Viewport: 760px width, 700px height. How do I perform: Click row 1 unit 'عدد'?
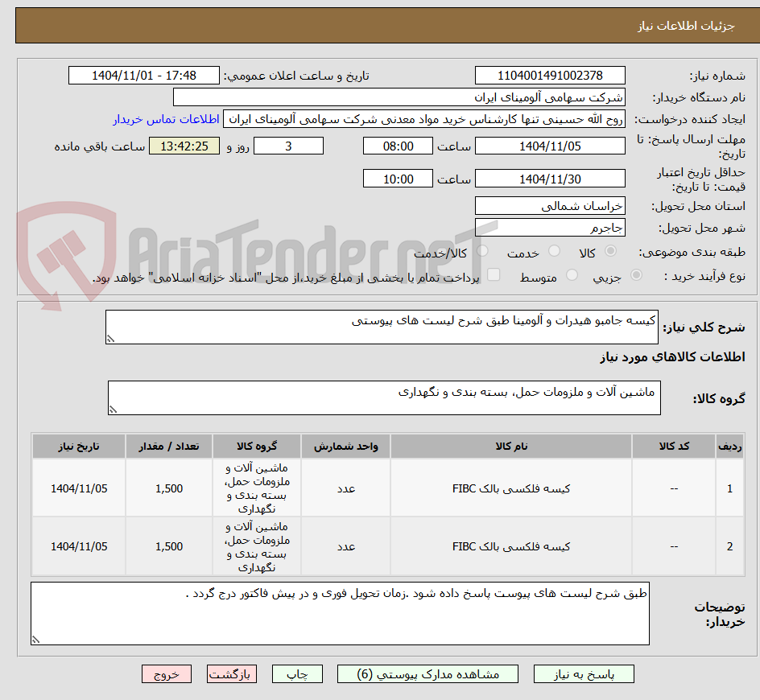point(346,488)
